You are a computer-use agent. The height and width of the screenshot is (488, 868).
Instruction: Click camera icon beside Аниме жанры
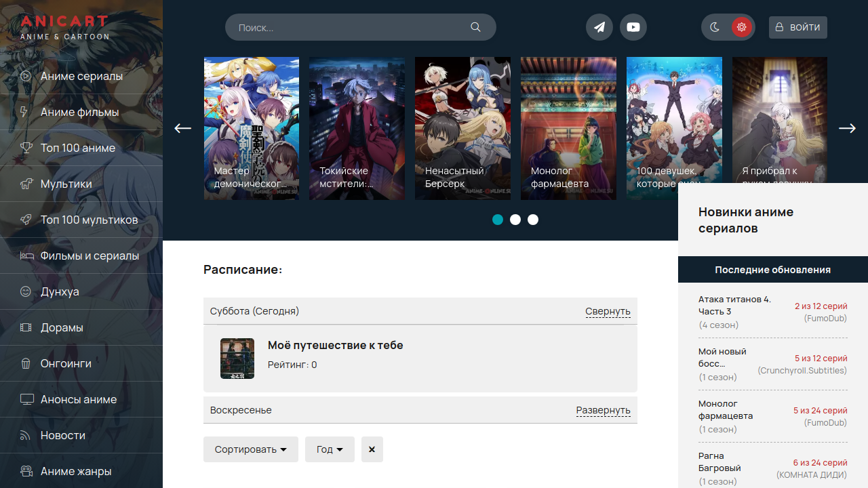tap(26, 471)
